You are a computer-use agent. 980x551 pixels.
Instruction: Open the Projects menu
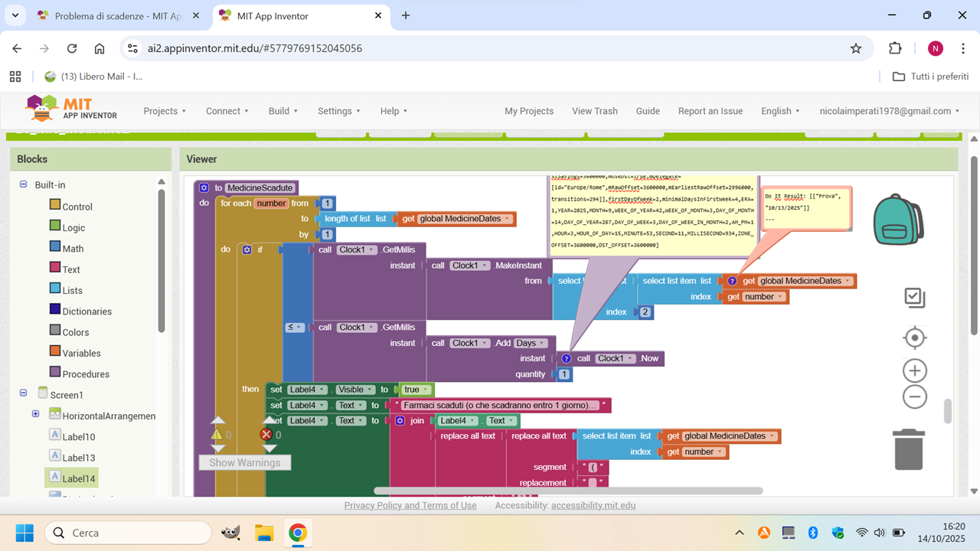(x=165, y=111)
